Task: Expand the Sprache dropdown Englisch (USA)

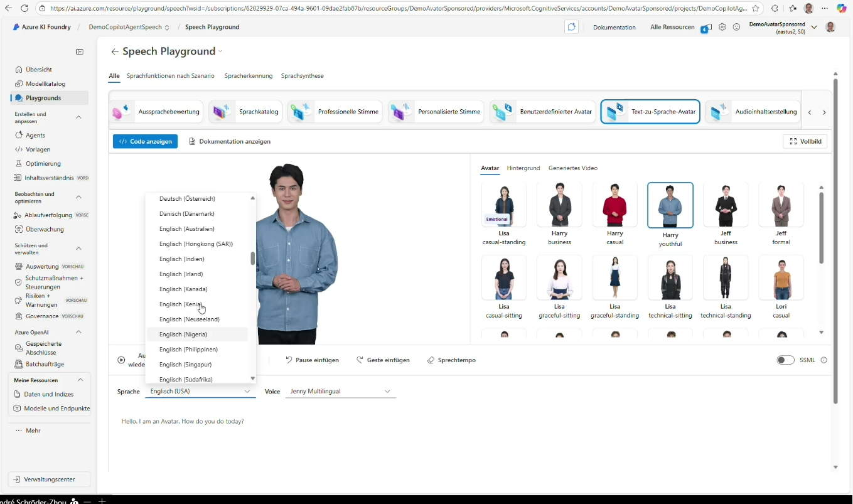Action: (x=200, y=391)
